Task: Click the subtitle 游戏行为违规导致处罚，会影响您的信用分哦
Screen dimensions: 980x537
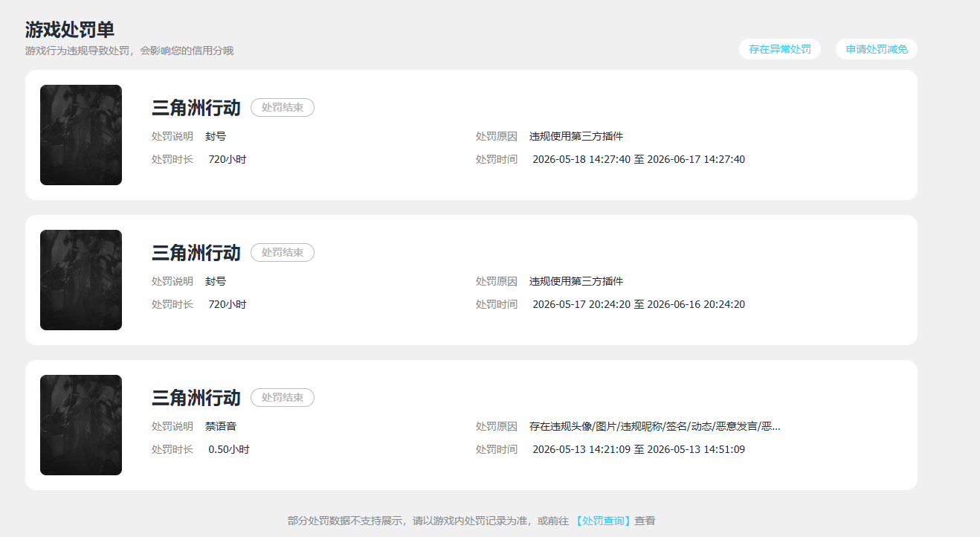Action: [129, 51]
